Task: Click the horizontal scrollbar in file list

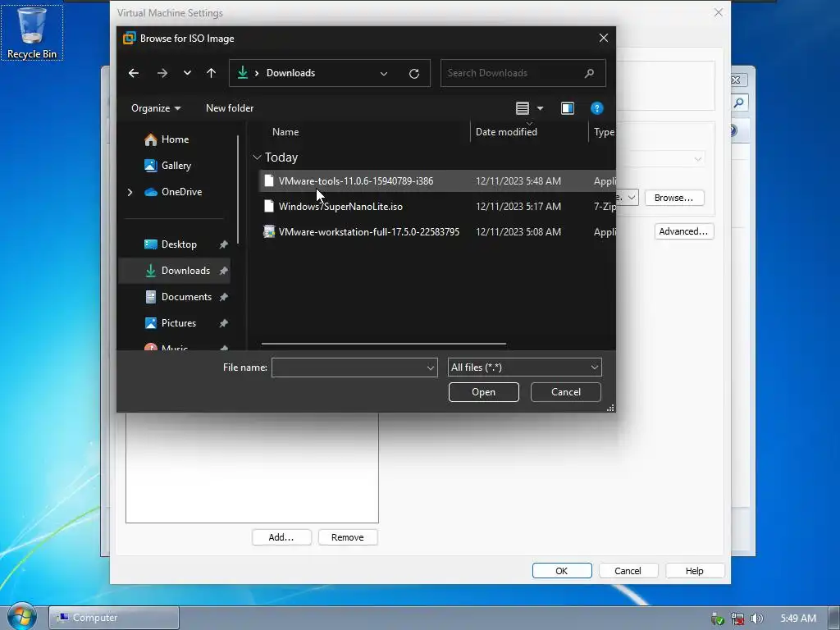Action: tap(384, 344)
